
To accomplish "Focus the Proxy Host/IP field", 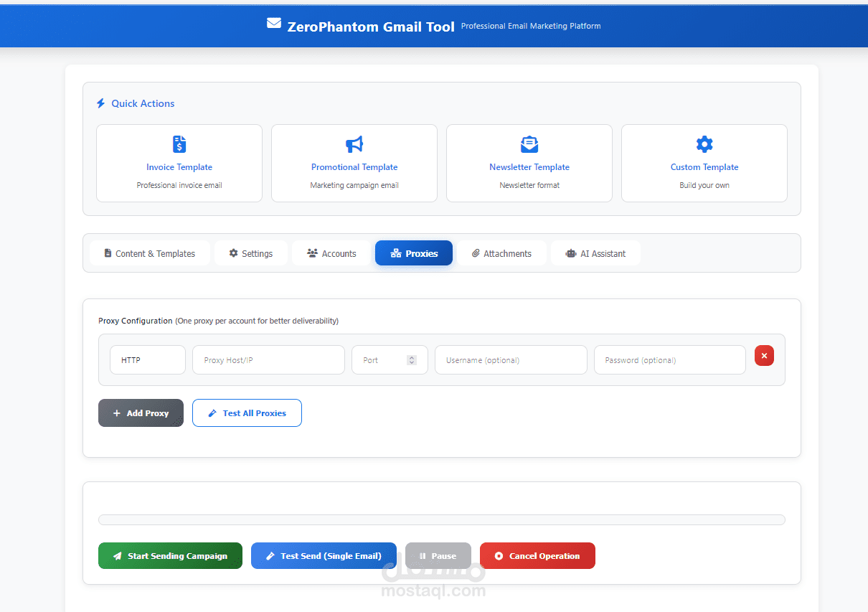I will click(268, 360).
